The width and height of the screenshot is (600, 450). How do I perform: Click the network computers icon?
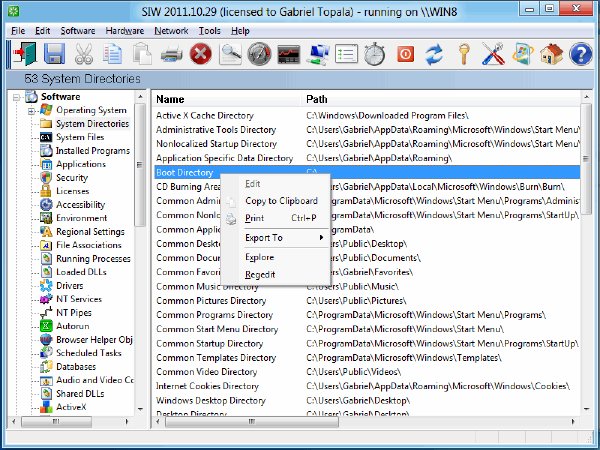point(318,54)
